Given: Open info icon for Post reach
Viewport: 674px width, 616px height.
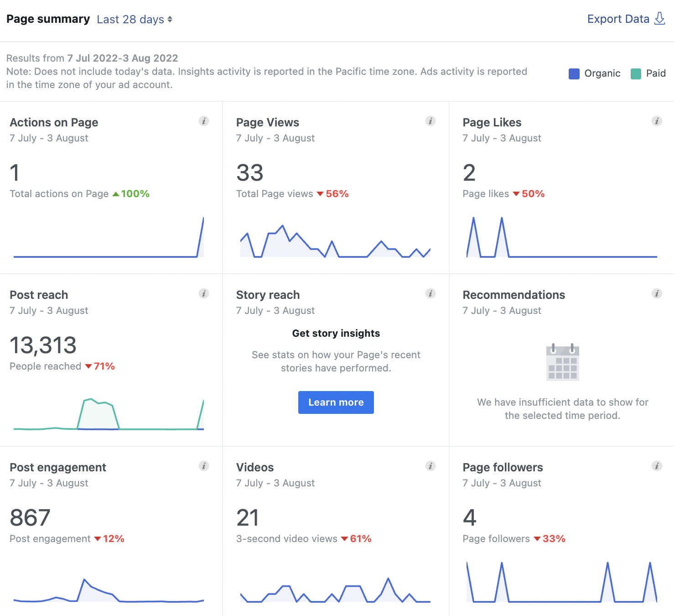Looking at the screenshot, I should tap(204, 293).
